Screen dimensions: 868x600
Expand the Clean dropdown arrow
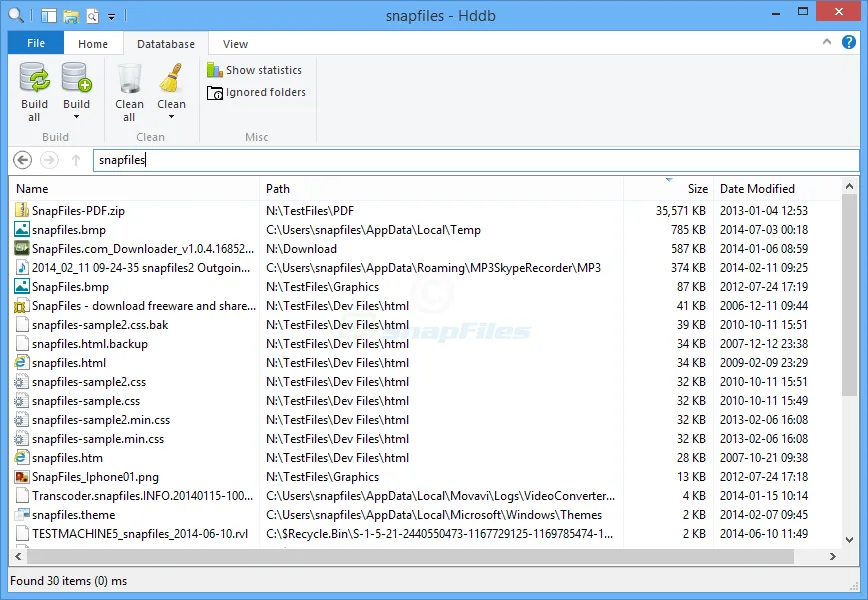pos(172,117)
